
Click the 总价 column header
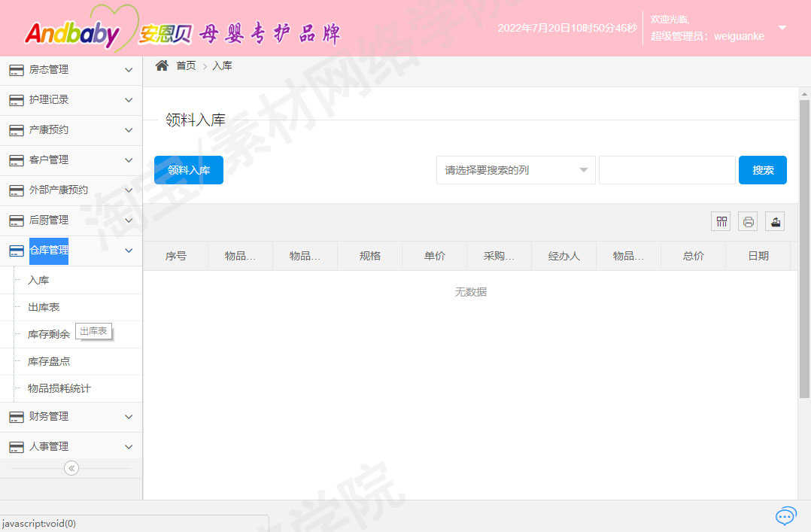coord(693,256)
